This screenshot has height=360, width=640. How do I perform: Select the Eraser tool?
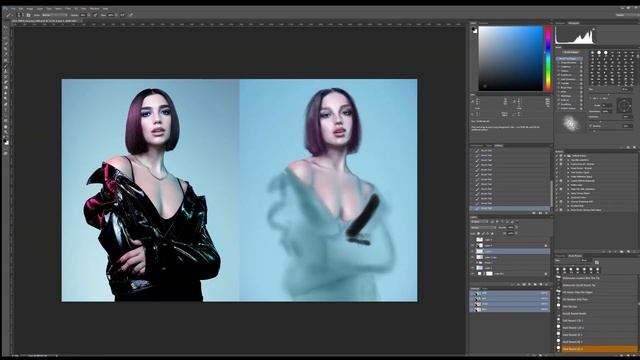coord(6,82)
